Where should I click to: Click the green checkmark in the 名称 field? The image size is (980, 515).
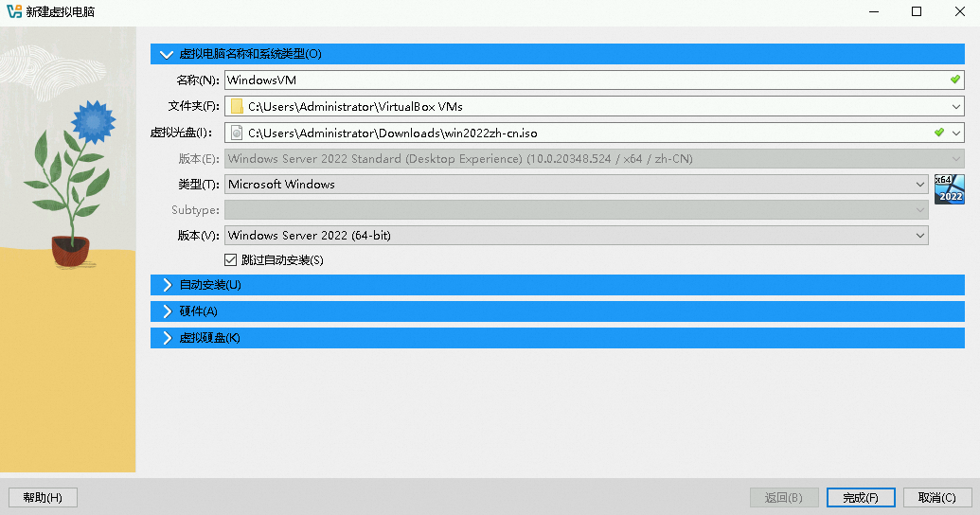click(955, 80)
